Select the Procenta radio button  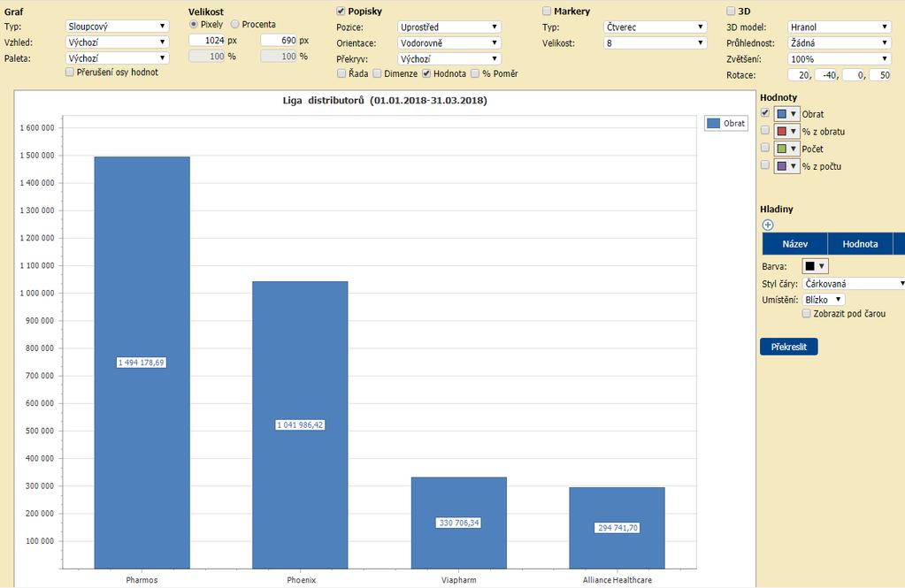[235, 24]
